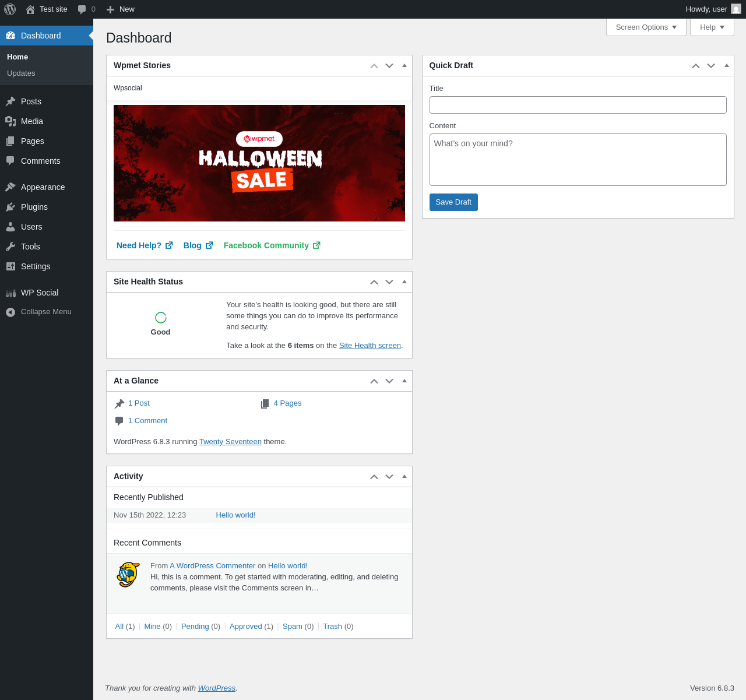Click the commenter avatar in Recent Comments

point(128,575)
